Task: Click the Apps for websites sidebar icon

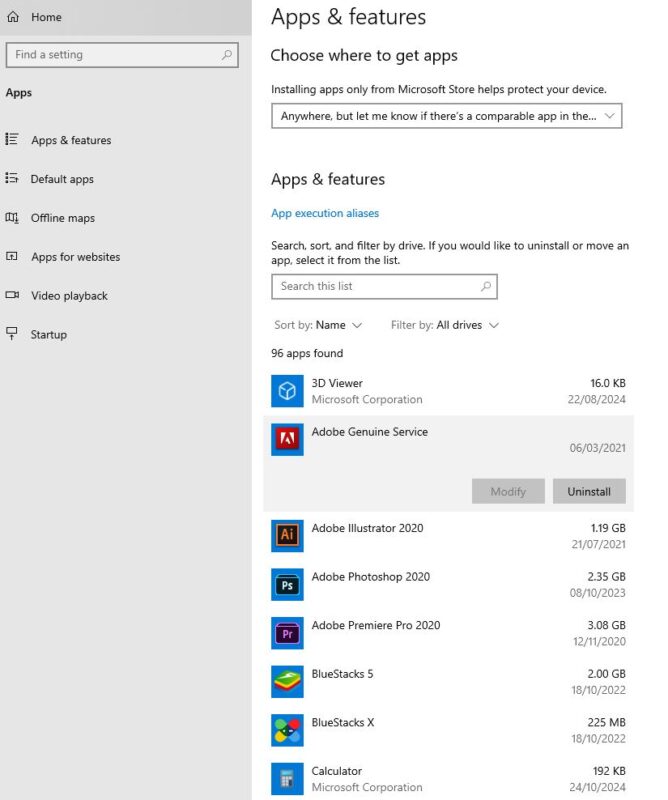Action: point(12,256)
